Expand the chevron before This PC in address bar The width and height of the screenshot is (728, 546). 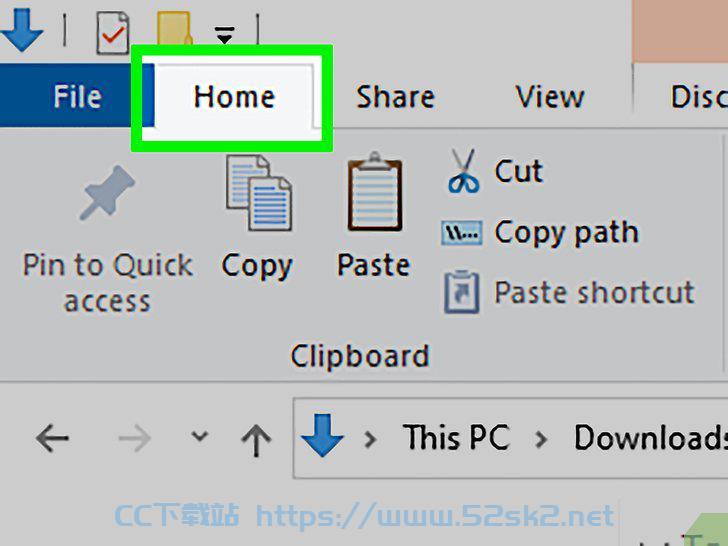[370, 438]
